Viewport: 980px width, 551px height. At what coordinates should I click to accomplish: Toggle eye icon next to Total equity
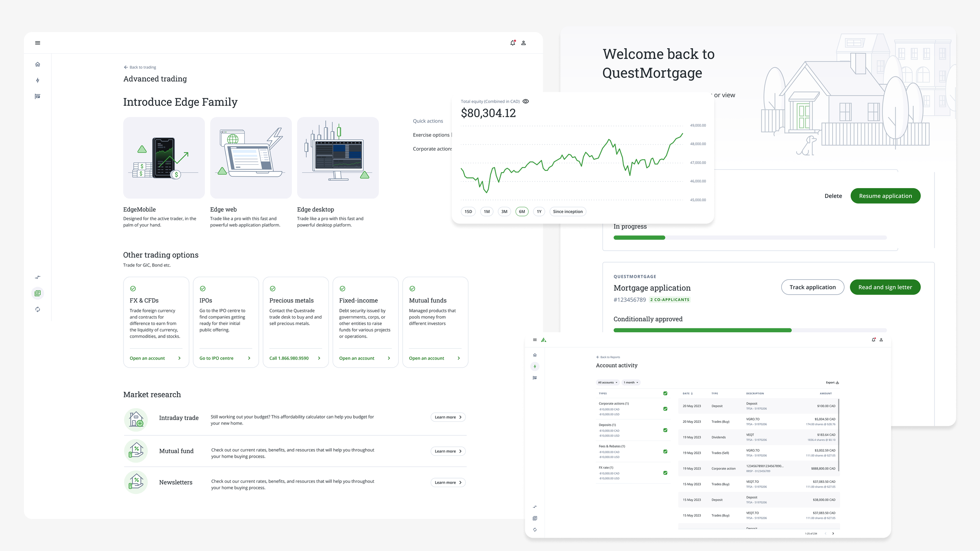526,101
